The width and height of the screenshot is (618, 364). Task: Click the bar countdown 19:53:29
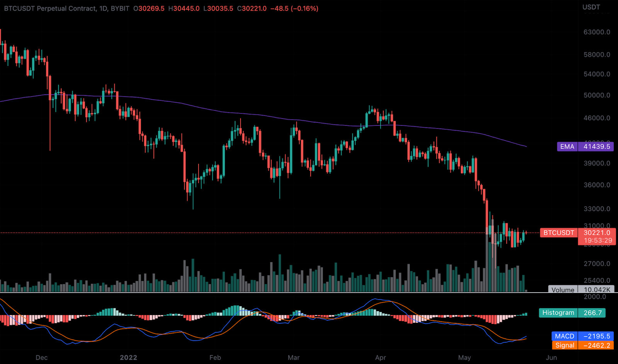coord(598,240)
